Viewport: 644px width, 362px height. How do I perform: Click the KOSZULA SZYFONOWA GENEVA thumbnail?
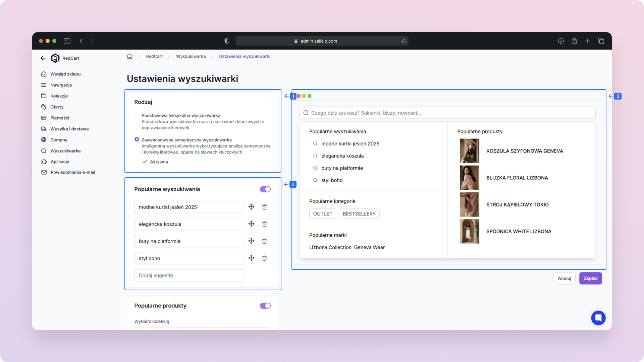coord(470,151)
